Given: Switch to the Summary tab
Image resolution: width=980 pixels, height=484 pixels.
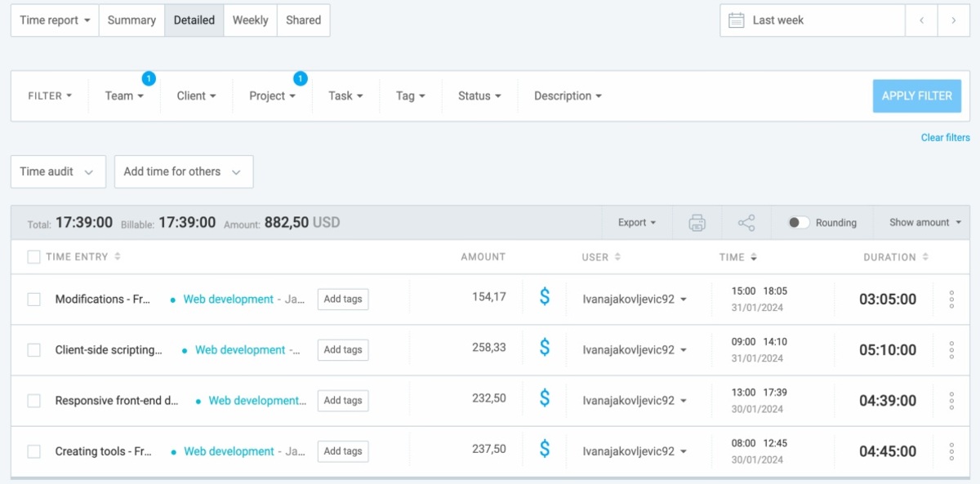Looking at the screenshot, I should pos(131,20).
